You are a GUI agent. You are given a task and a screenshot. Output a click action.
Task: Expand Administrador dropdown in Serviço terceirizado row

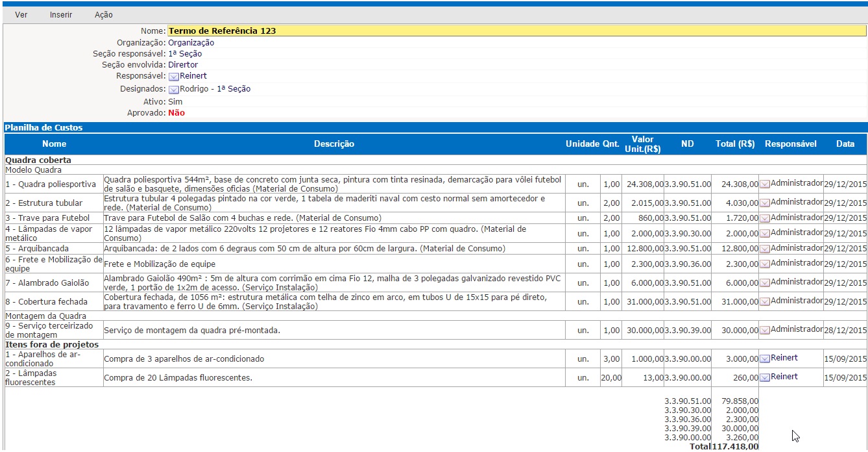coord(765,331)
